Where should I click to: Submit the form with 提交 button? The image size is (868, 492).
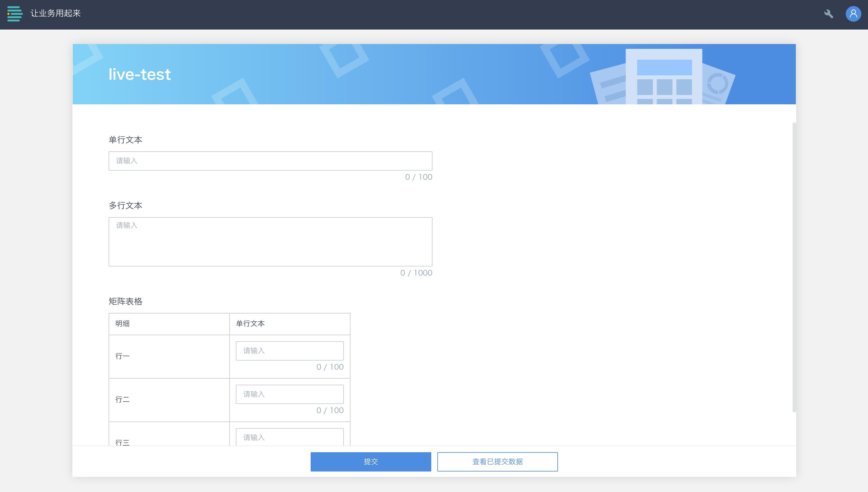[x=371, y=462]
